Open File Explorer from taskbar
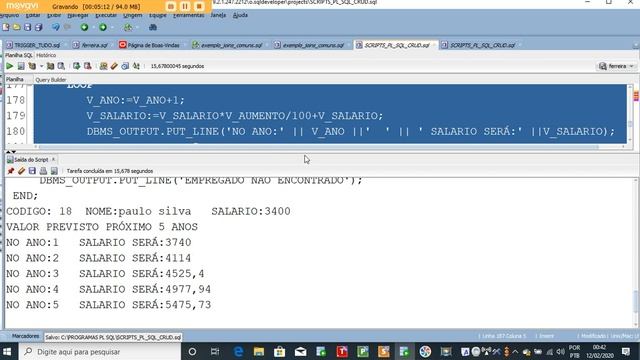Viewport: 640px width, 360px height. [x=259, y=351]
